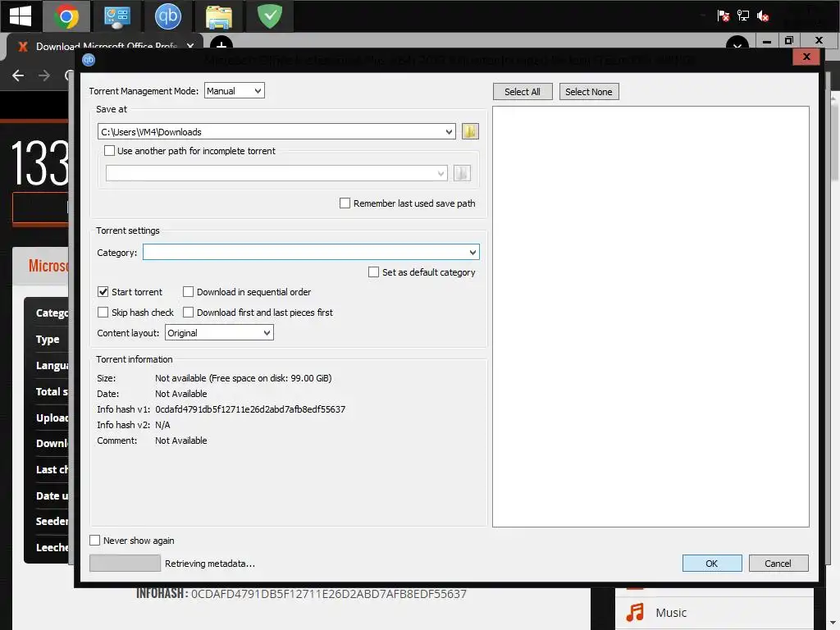Browse for save folder using folder icon

[470, 131]
